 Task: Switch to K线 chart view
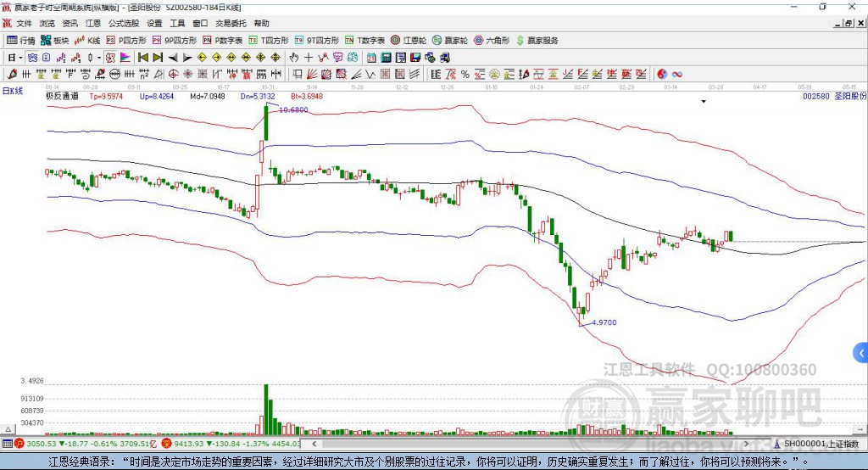tap(87, 41)
